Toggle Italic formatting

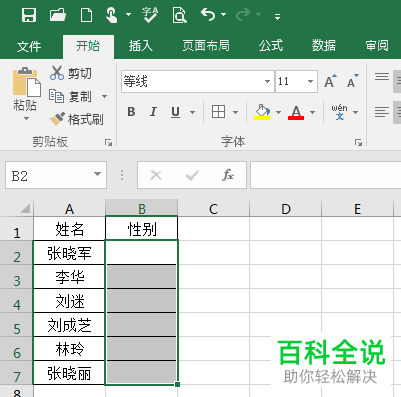[153, 112]
